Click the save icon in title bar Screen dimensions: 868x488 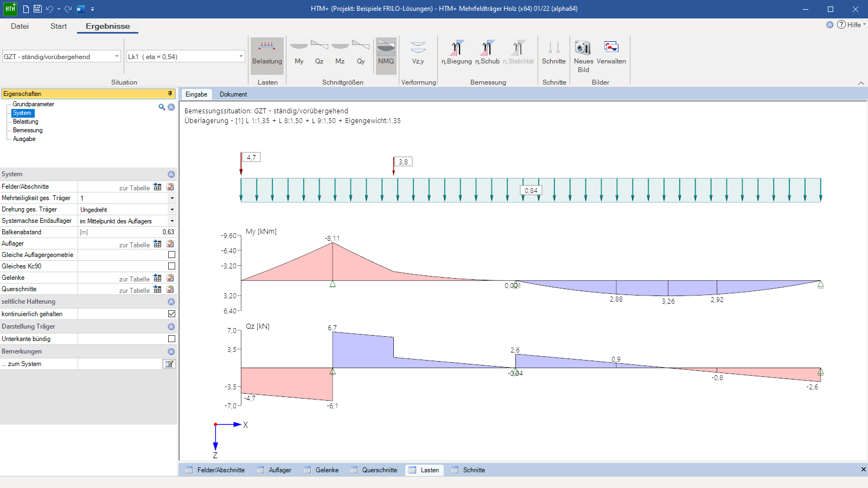click(x=37, y=9)
